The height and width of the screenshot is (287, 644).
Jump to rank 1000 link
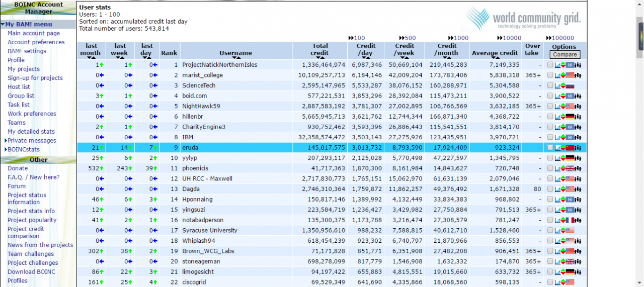(458, 38)
